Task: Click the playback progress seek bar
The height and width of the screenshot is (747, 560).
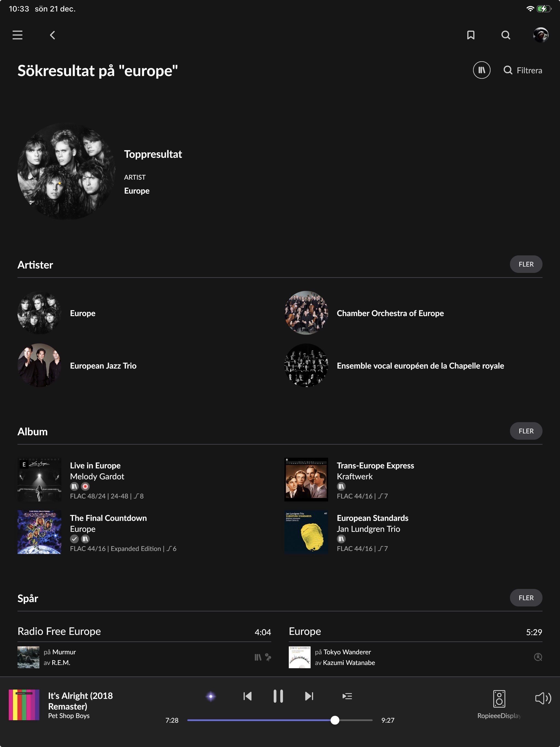Action: [280, 720]
